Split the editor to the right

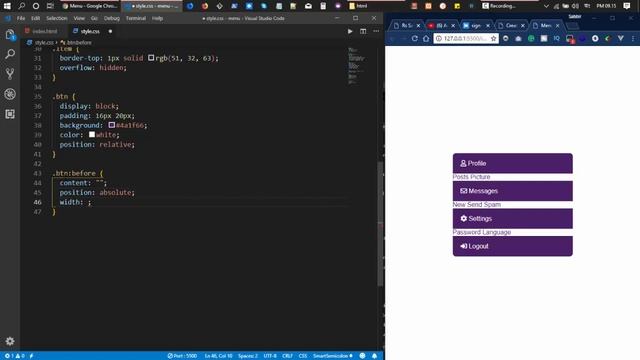click(363, 31)
